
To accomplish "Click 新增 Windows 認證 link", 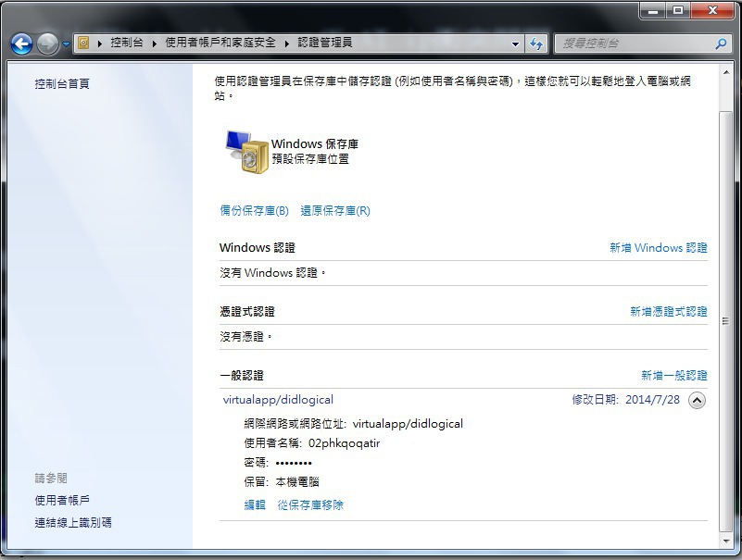I will pos(659,248).
